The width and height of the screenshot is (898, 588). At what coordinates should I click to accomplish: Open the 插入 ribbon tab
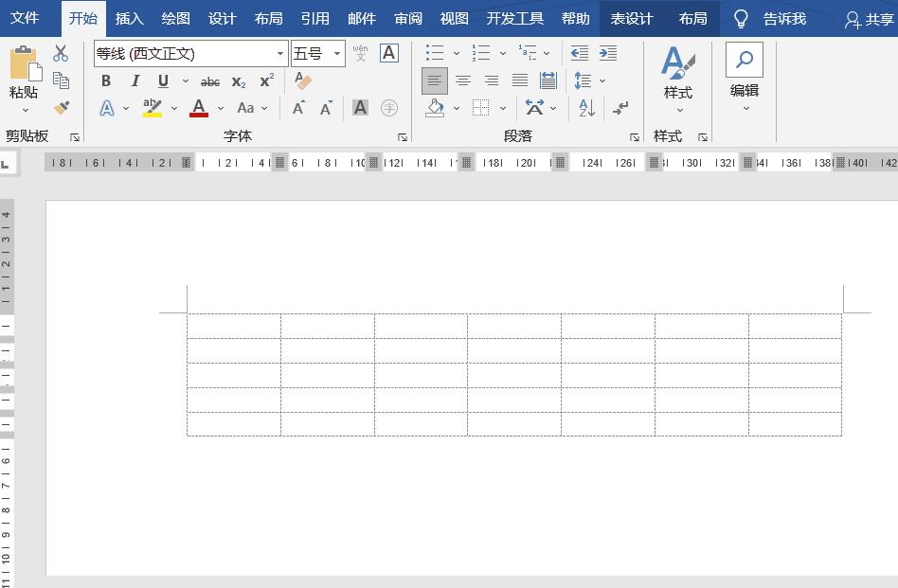coord(128,18)
